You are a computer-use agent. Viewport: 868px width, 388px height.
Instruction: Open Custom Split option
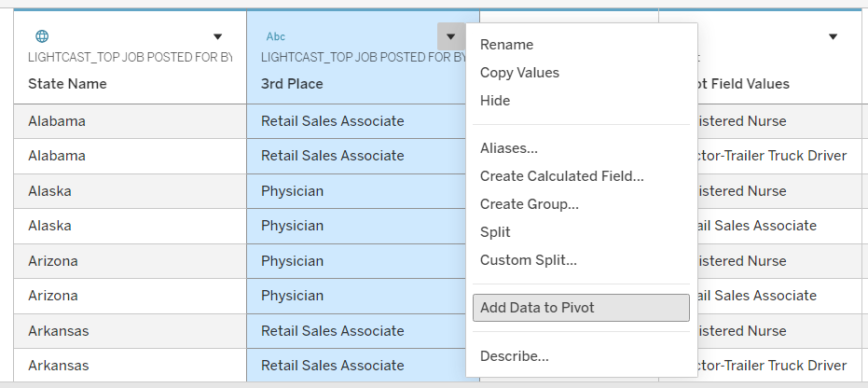pyautogui.click(x=528, y=260)
